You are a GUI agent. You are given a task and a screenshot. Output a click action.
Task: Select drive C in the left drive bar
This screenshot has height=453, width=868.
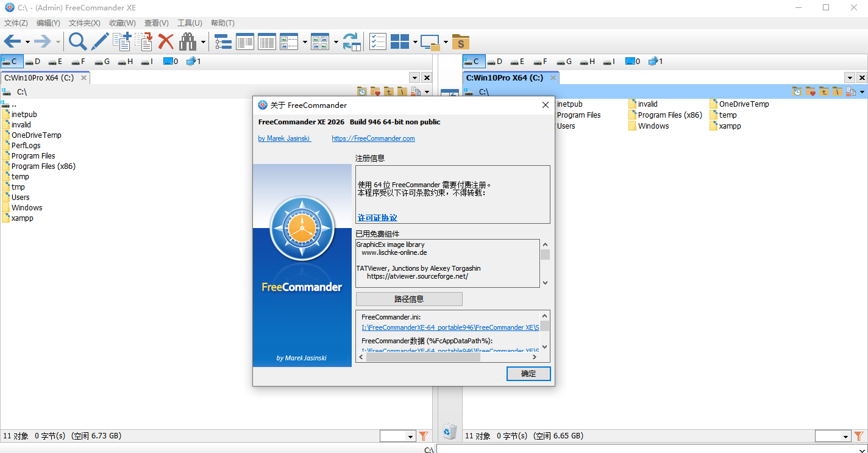[11, 61]
